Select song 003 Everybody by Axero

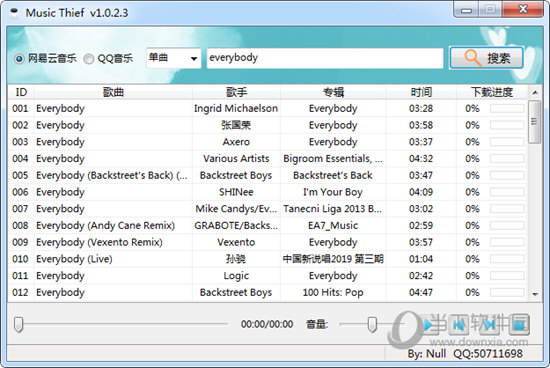(x=267, y=142)
